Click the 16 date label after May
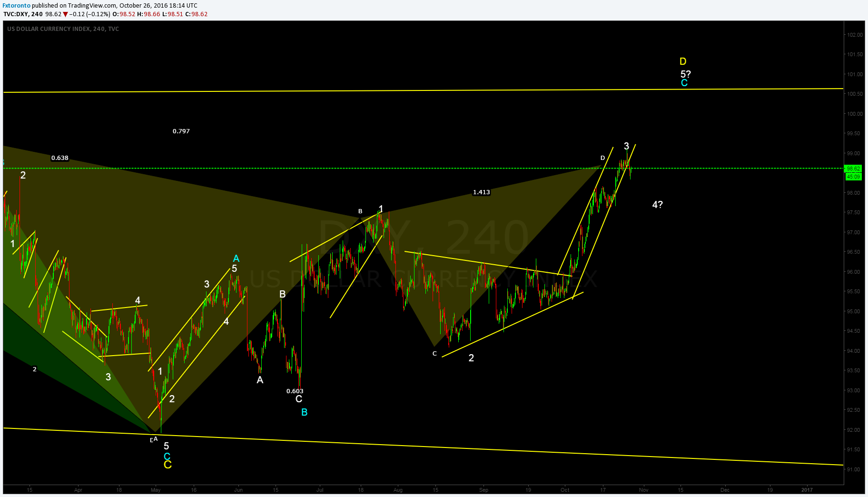 (x=194, y=490)
